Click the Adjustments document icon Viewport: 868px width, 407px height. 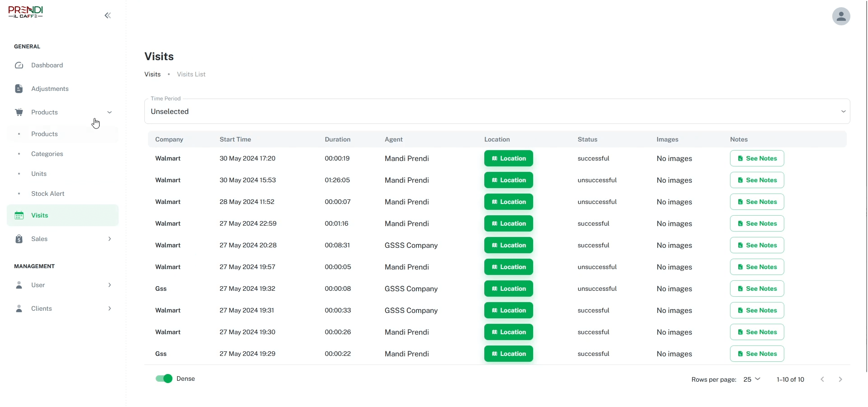[x=19, y=89]
